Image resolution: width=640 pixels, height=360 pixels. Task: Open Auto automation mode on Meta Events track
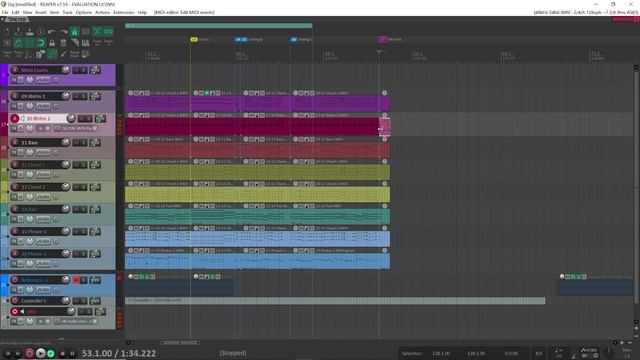tap(43, 80)
